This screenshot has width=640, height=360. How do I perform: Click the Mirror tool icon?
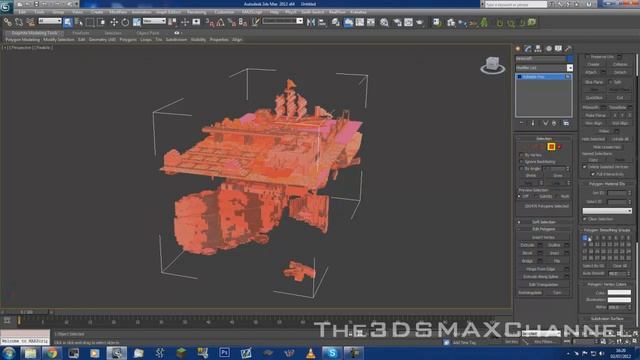point(311,22)
